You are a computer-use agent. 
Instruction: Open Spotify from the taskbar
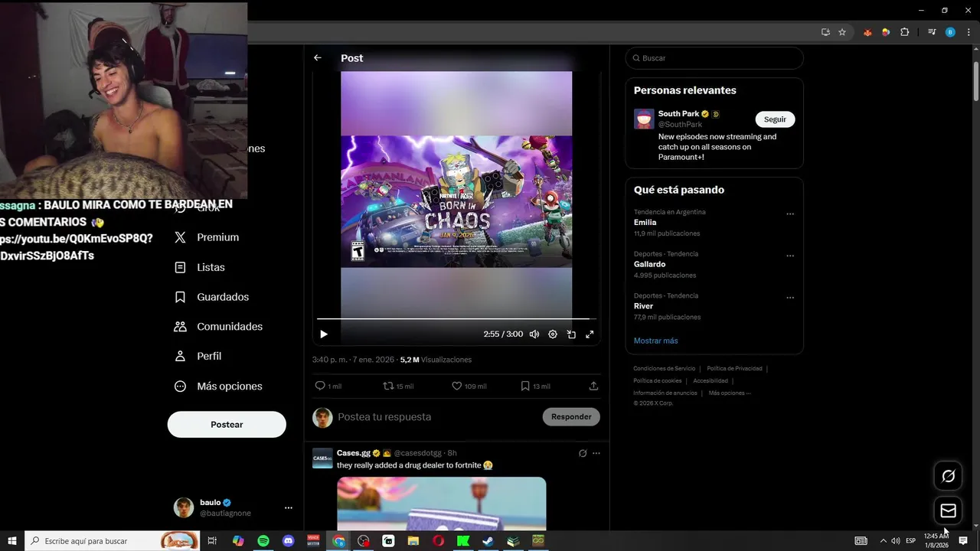click(263, 541)
